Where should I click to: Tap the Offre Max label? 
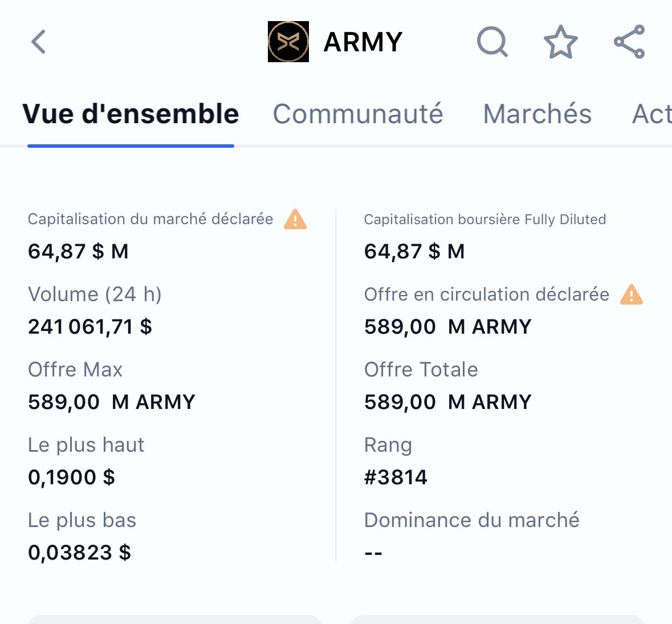75,370
